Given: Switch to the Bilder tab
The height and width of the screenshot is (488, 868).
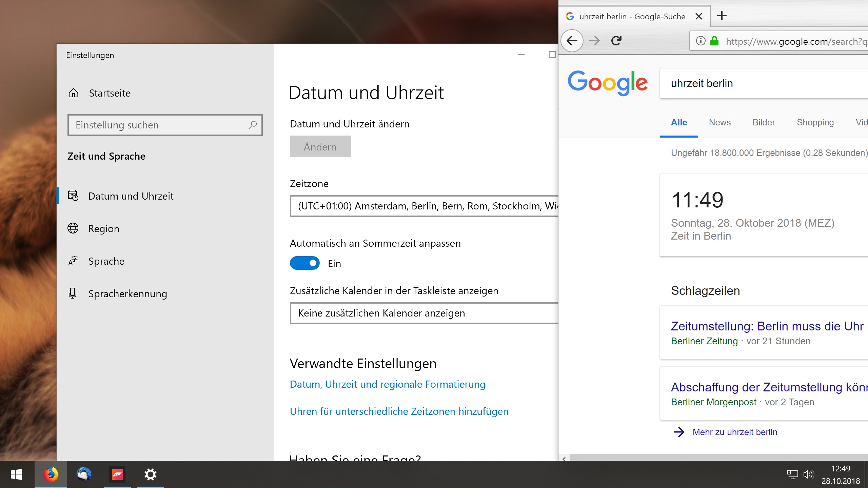Looking at the screenshot, I should (763, 122).
